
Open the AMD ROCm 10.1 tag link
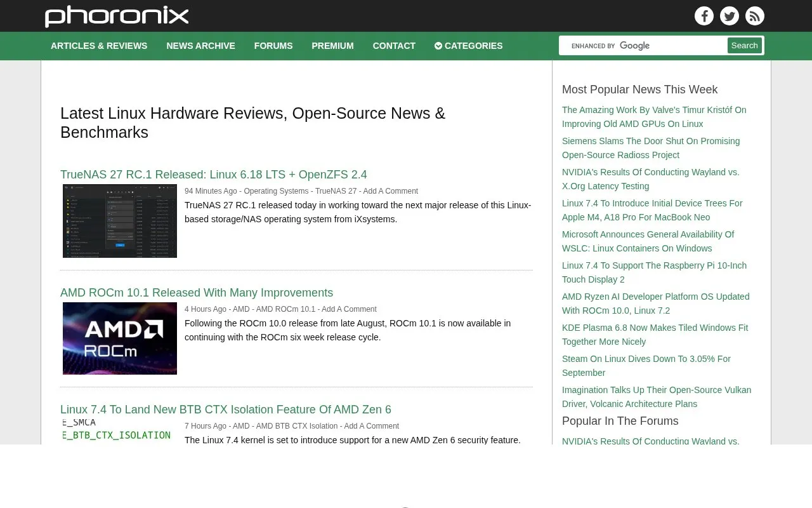click(x=285, y=309)
